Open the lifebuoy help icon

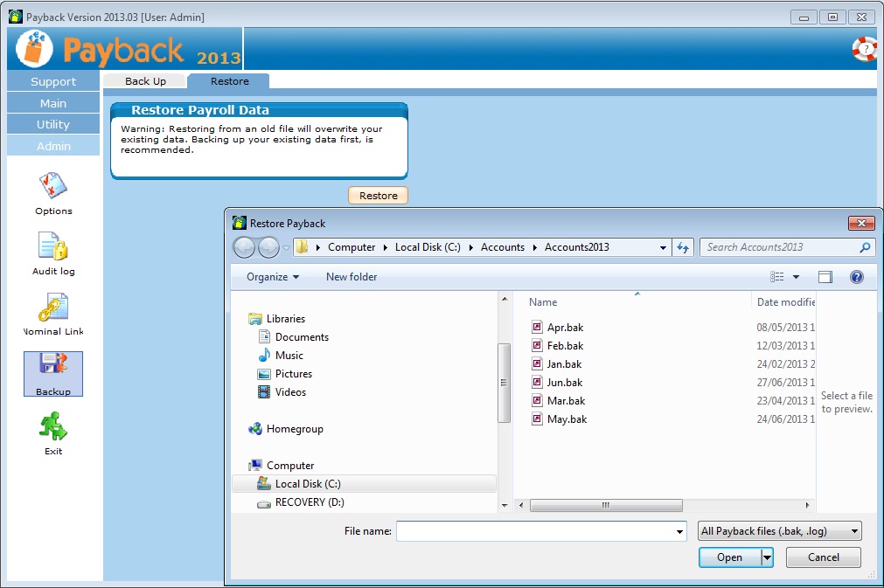pyautogui.click(x=864, y=49)
